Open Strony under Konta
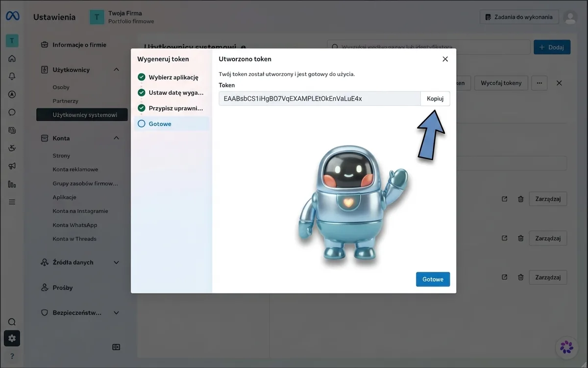588x368 pixels. coord(61,156)
